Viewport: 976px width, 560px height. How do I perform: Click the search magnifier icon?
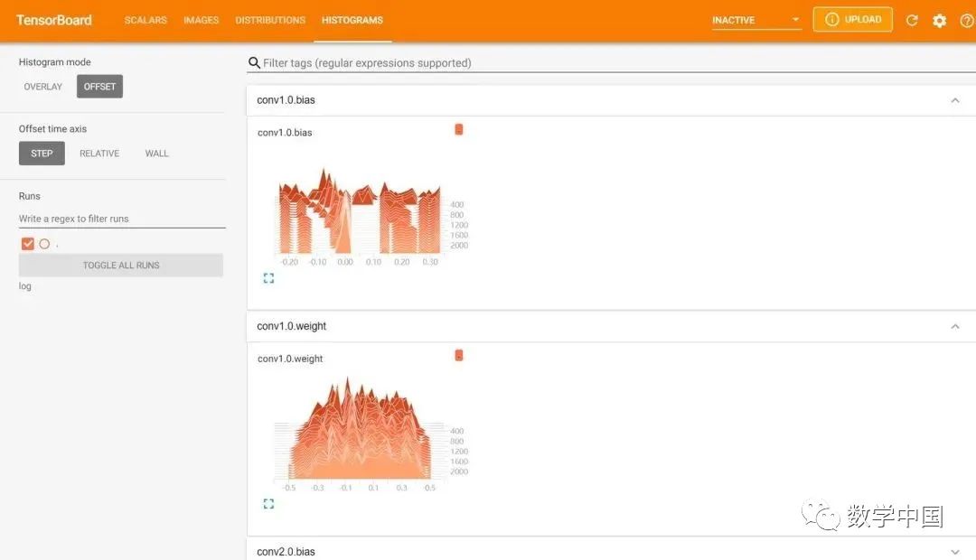(x=254, y=63)
